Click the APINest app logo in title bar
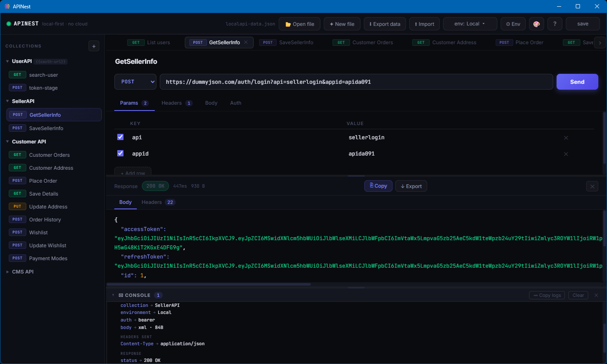607x364 pixels. (x=7, y=6)
